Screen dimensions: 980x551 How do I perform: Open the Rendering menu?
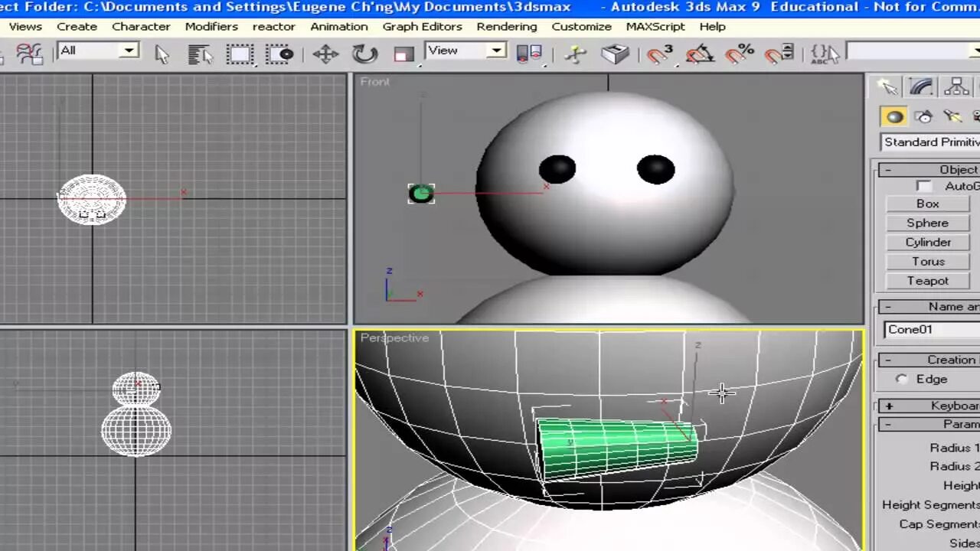point(507,26)
